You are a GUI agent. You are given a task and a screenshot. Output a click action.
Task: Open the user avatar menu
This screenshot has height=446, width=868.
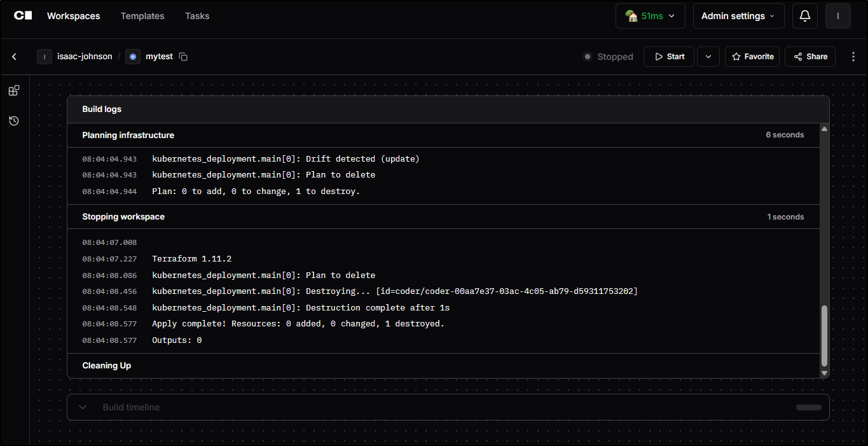[837, 15]
